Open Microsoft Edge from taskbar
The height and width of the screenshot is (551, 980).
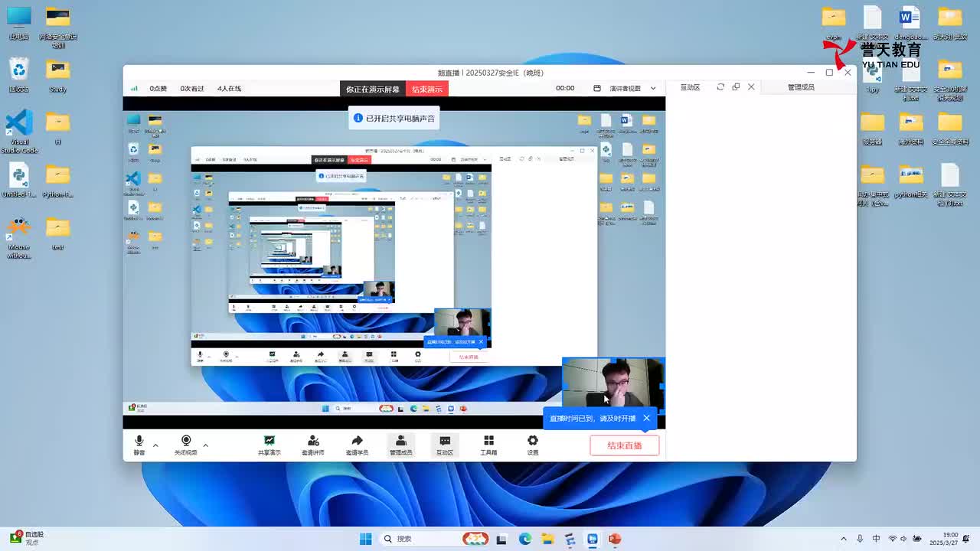(525, 539)
